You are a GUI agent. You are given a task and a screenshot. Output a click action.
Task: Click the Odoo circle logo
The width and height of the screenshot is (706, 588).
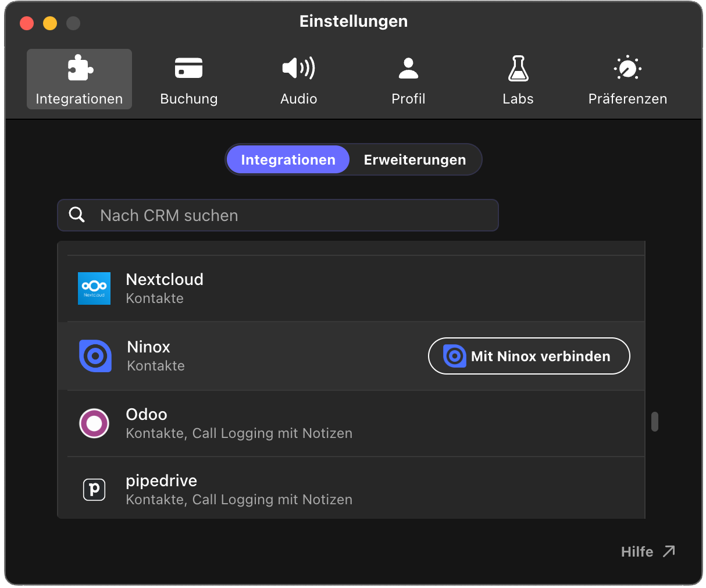coord(94,423)
